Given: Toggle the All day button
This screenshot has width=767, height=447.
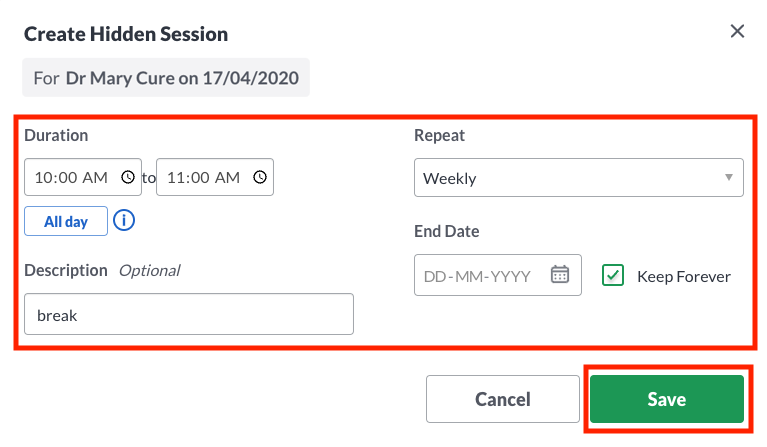Looking at the screenshot, I should click(66, 221).
